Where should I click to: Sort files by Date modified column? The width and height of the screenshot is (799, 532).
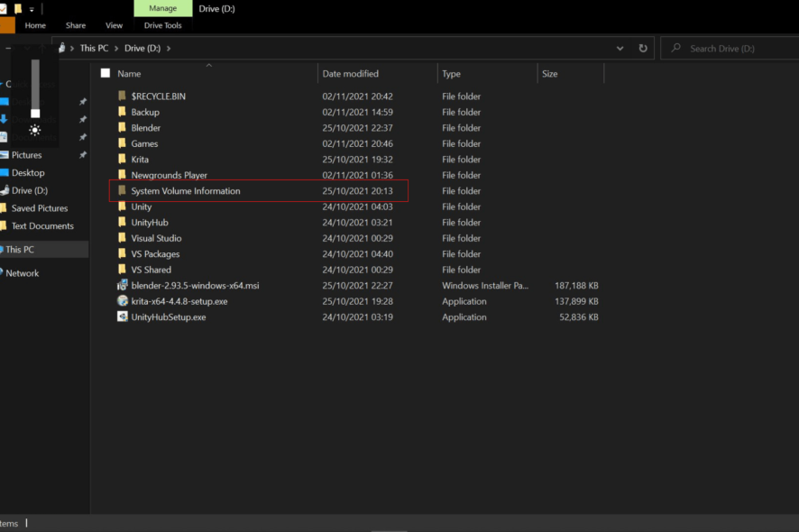[x=351, y=74]
